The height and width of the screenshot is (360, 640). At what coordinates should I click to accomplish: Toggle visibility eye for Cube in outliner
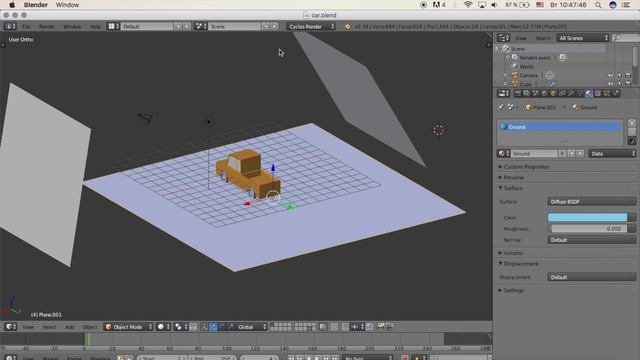(x=611, y=84)
